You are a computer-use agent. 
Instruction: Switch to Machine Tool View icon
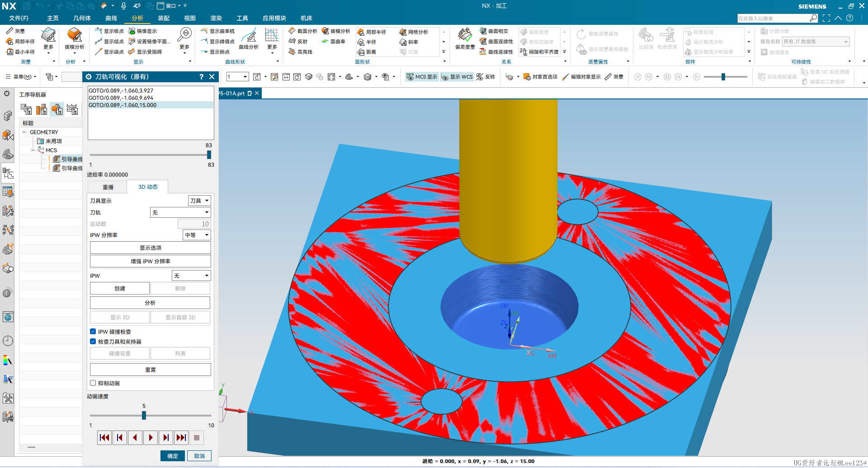42,109
